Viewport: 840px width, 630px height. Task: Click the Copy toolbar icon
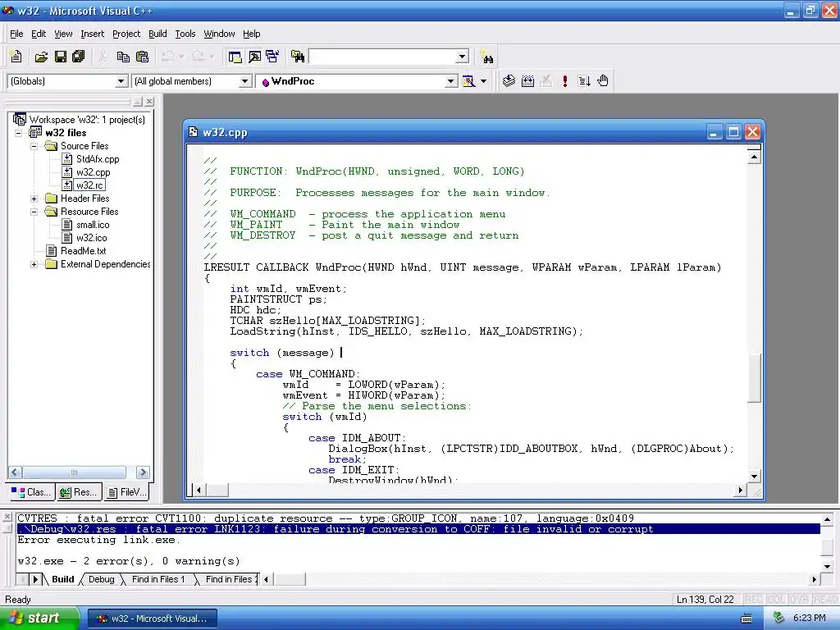click(123, 57)
